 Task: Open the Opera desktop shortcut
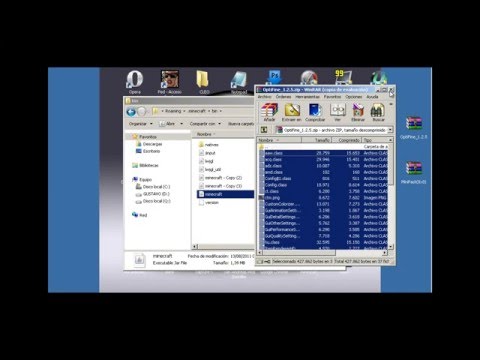(135, 82)
